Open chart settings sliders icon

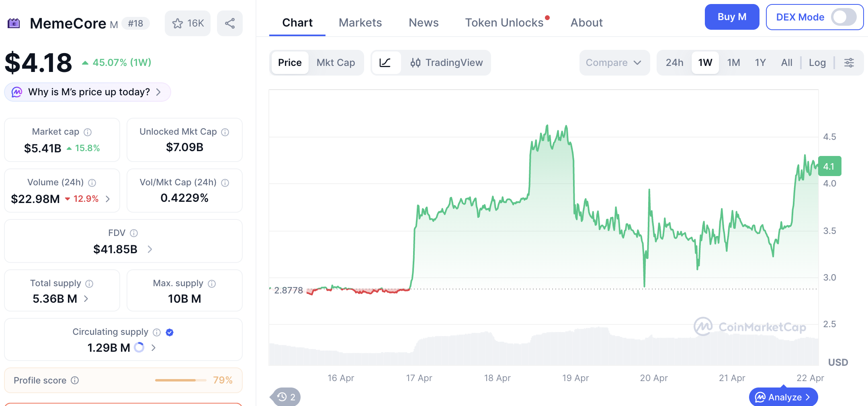pos(849,63)
